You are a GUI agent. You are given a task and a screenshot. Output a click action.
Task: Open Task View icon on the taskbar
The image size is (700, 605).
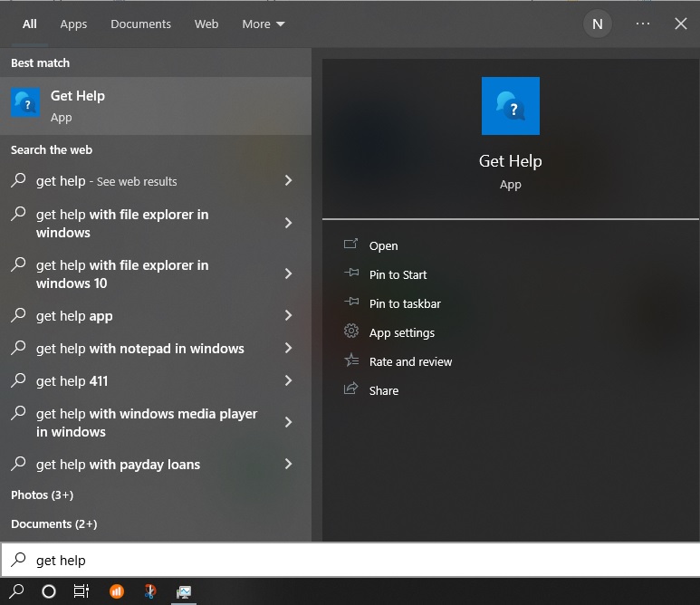pyautogui.click(x=82, y=591)
